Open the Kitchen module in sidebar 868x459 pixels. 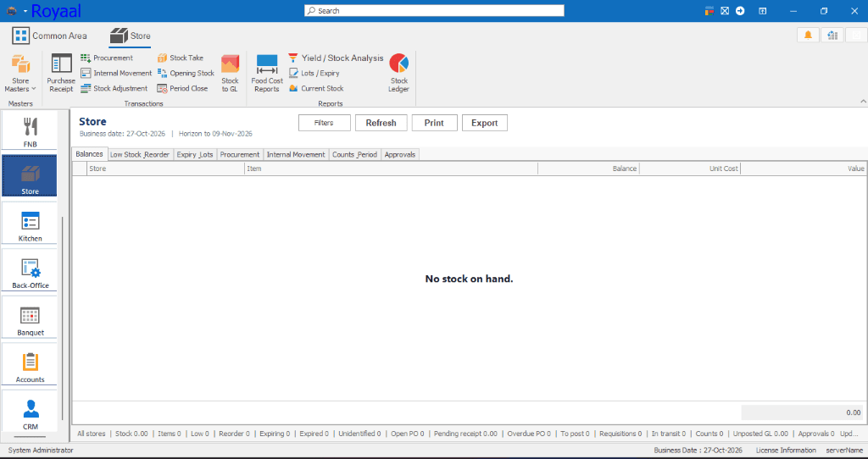[30, 224]
